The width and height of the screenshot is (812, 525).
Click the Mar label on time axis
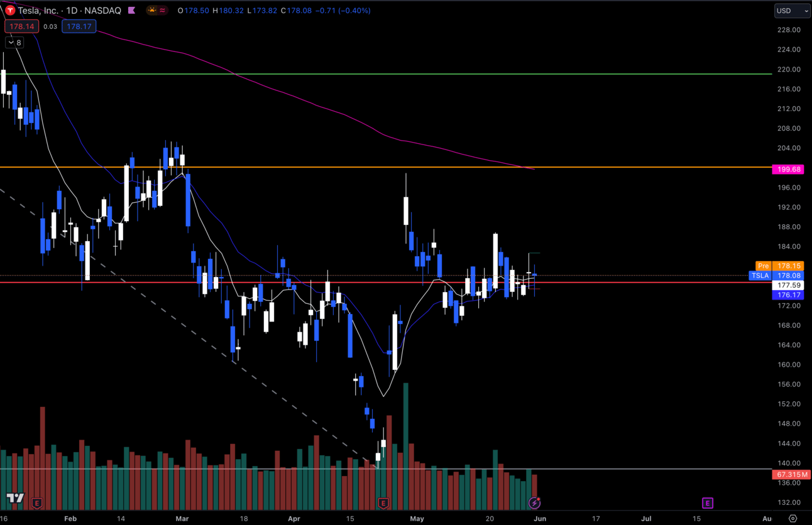pos(182,519)
